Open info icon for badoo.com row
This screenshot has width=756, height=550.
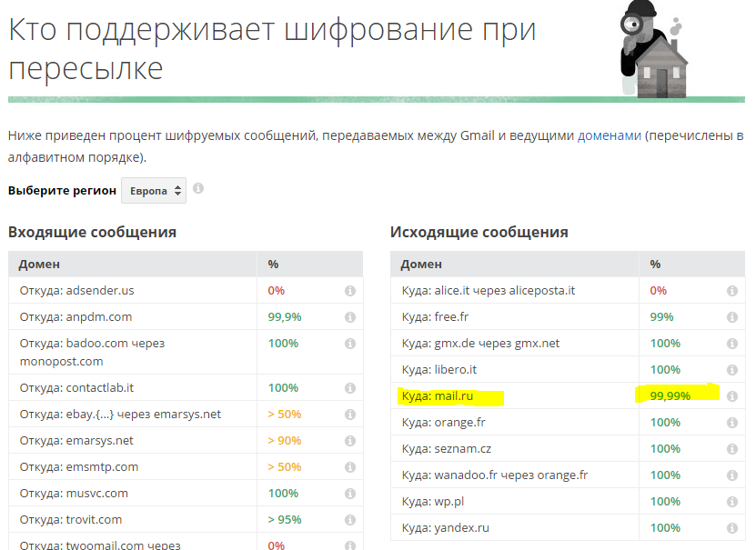point(350,344)
